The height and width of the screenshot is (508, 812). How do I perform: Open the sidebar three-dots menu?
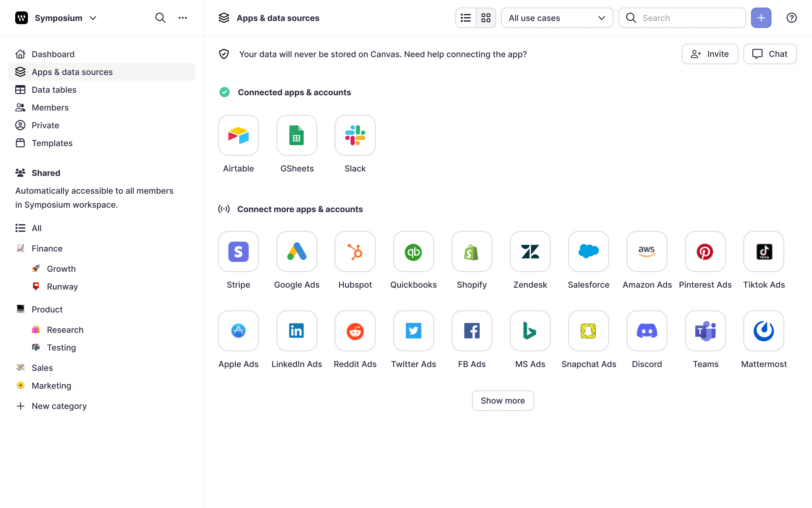coord(182,18)
